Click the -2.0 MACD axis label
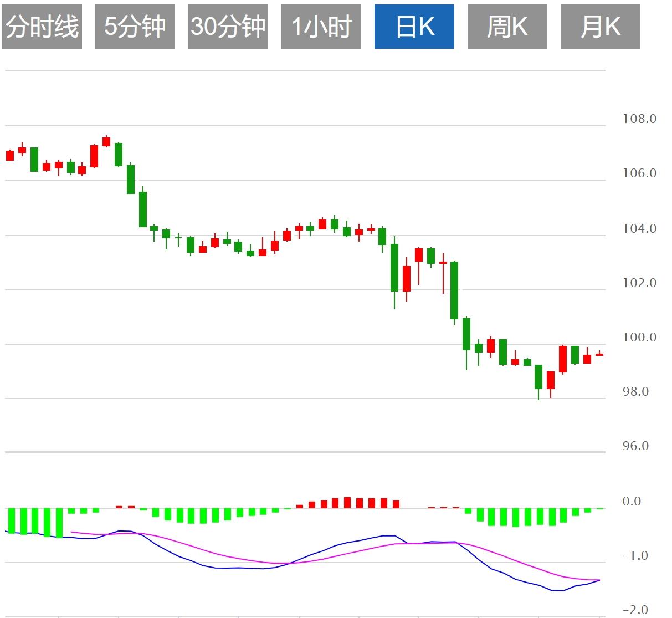The width and height of the screenshot is (672, 618). 635,610
